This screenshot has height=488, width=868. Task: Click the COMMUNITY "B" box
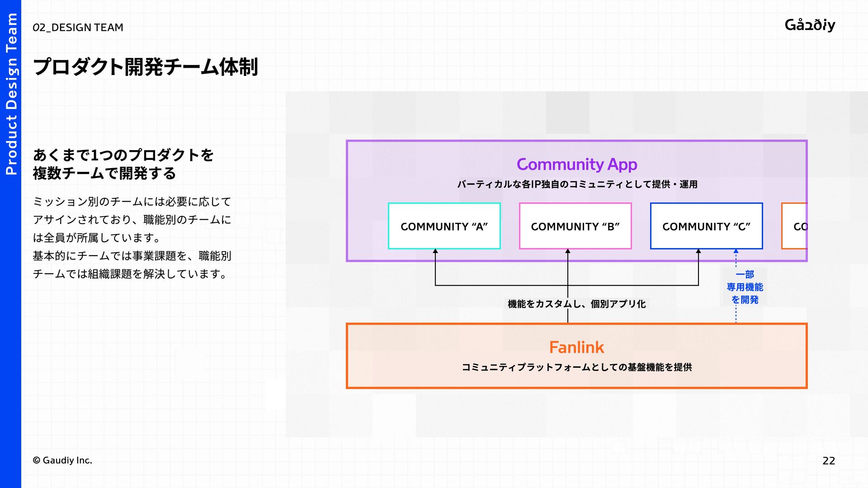click(x=575, y=226)
